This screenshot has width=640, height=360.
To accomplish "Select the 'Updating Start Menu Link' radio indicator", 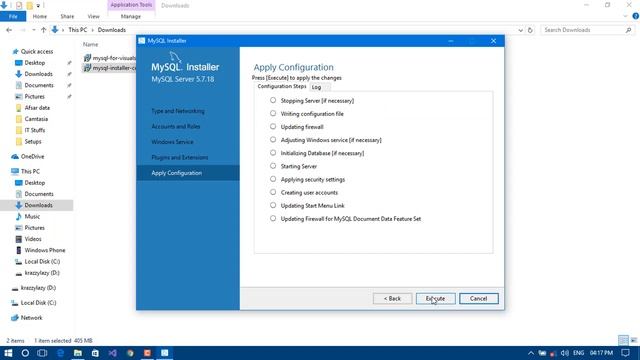I will click(x=273, y=205).
